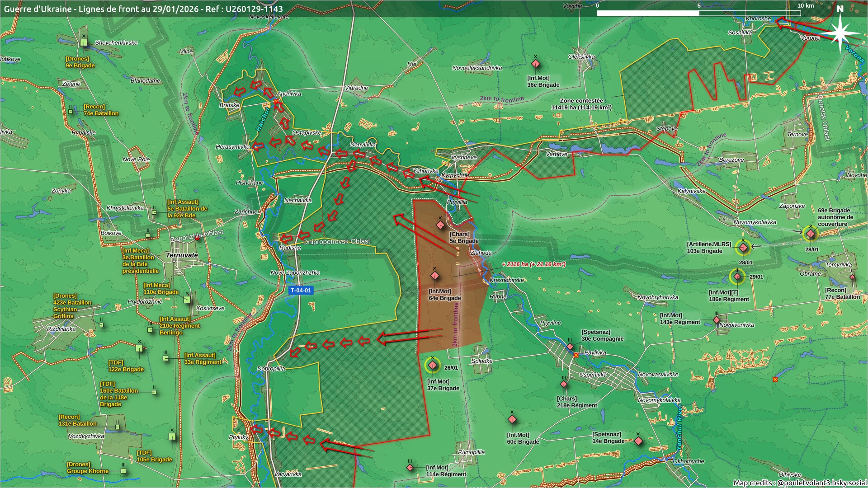The width and height of the screenshot is (868, 488).
Task: Click the circled 37e Brigade unit marker
Action: pos(433,365)
